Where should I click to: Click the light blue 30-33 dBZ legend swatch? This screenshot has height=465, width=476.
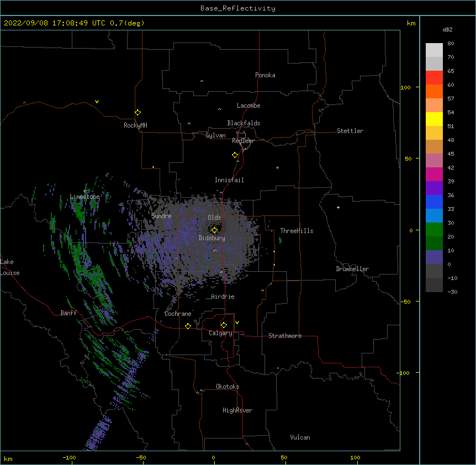point(434,216)
